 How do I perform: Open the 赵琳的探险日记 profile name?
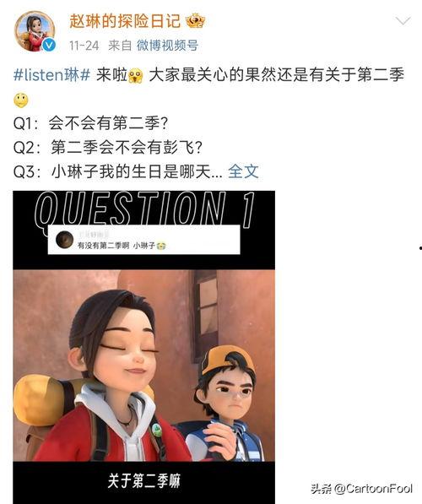coord(125,21)
